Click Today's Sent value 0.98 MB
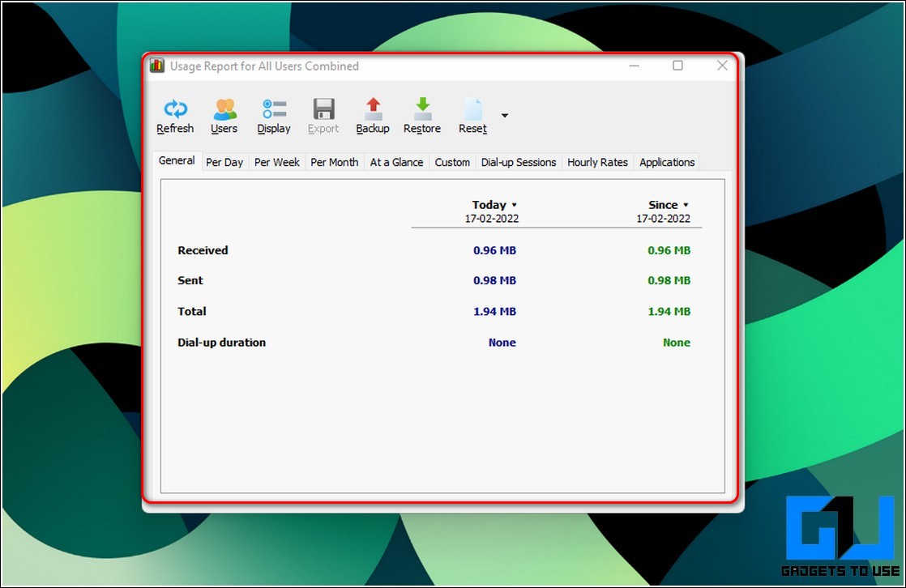Screen dimensions: 906x588 click(x=494, y=280)
